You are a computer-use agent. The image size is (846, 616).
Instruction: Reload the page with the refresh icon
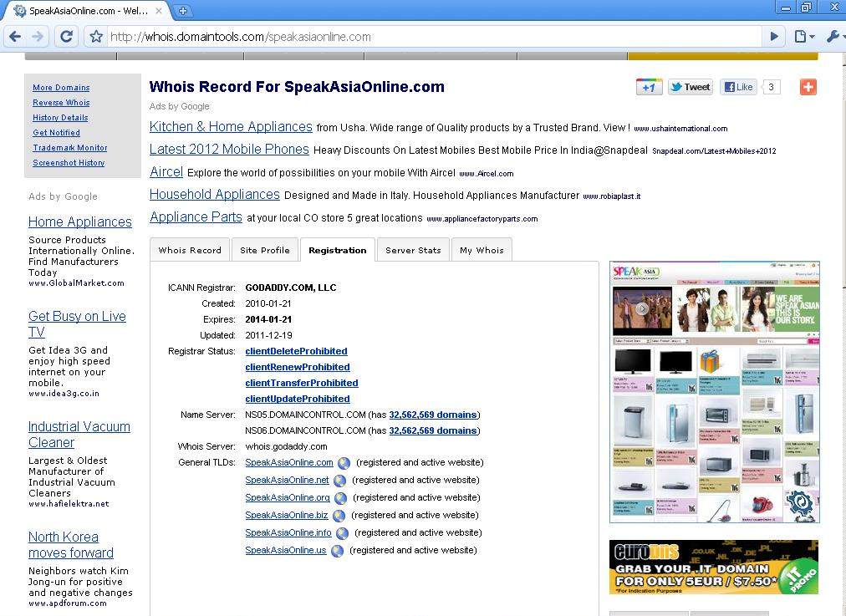[66, 37]
